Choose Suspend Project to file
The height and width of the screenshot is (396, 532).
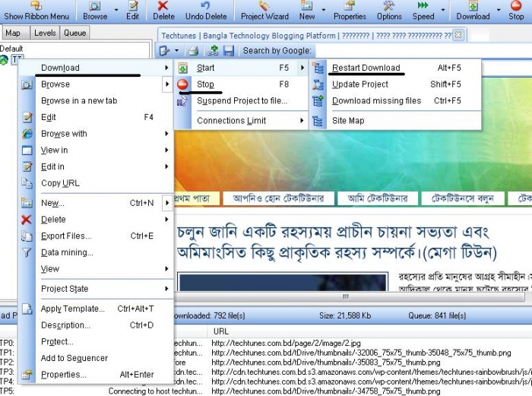[x=241, y=101]
